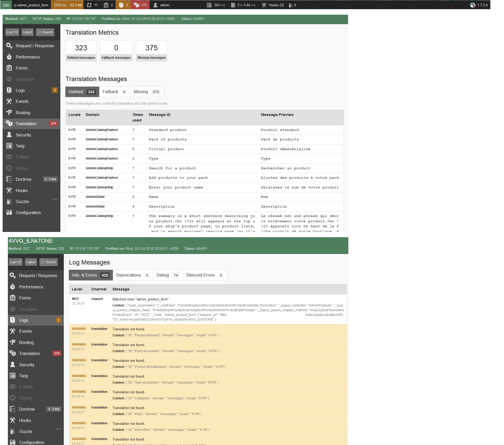Click the Search button in top sidebar
Image resolution: width=504 pixels, height=445 pixels.
click(x=45, y=32)
